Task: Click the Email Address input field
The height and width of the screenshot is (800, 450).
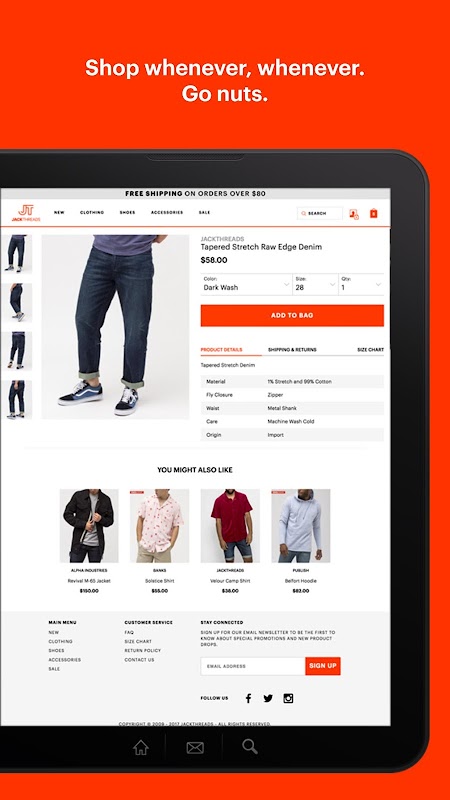Action: (253, 666)
